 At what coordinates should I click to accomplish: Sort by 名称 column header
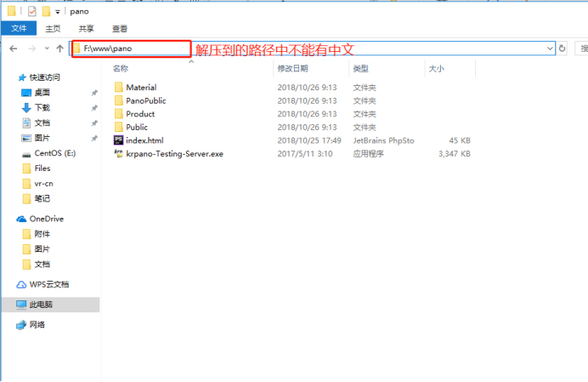tap(121, 69)
